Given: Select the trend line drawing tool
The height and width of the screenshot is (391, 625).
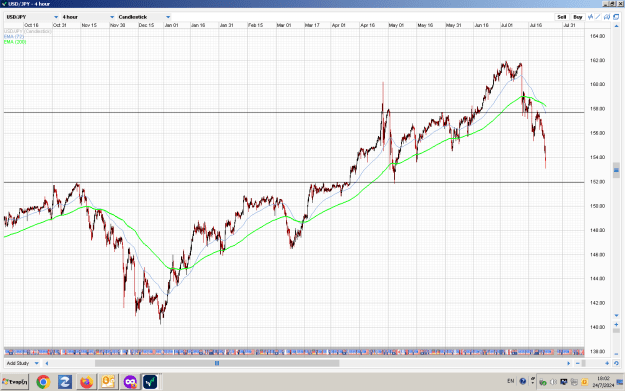Looking at the screenshot, I should [x=598, y=17].
